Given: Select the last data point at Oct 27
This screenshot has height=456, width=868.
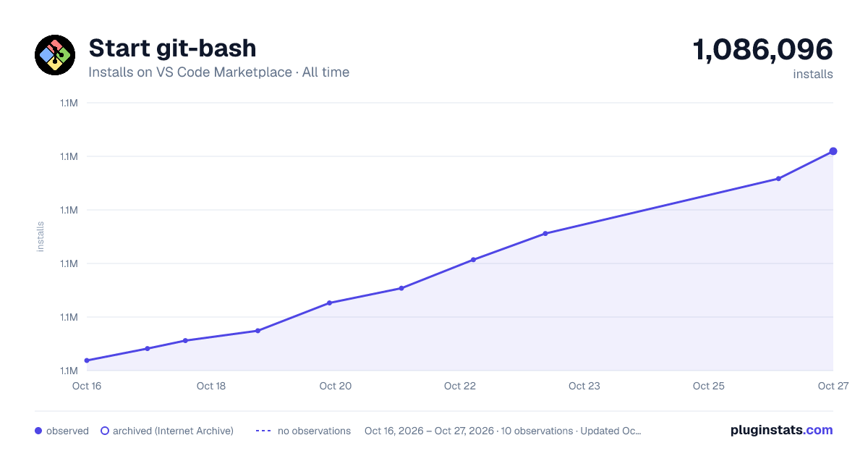Looking at the screenshot, I should point(833,151).
